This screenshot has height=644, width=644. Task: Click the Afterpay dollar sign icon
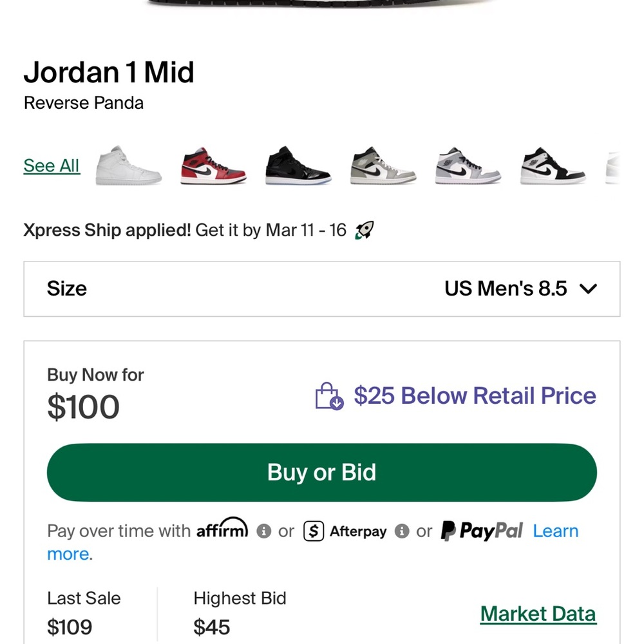click(x=314, y=531)
